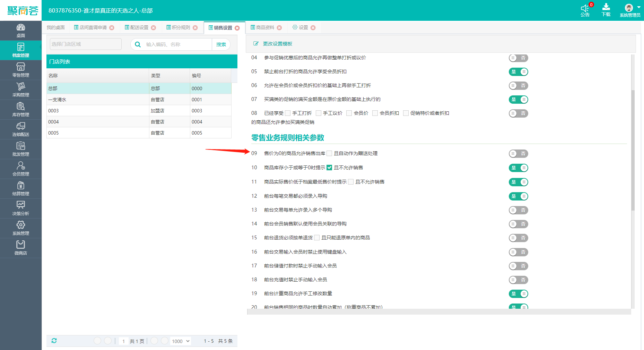Switch to 设置 tab
The height and width of the screenshot is (350, 644).
tap(300, 27)
